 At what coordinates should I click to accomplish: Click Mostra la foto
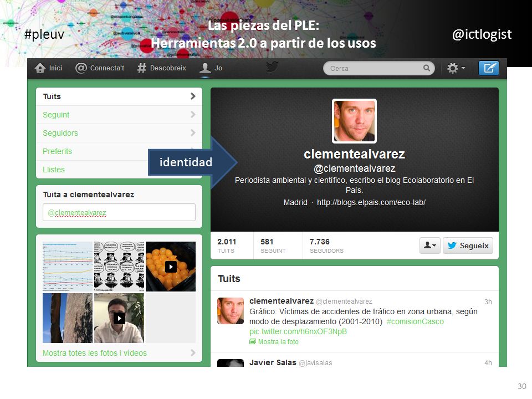(x=278, y=342)
